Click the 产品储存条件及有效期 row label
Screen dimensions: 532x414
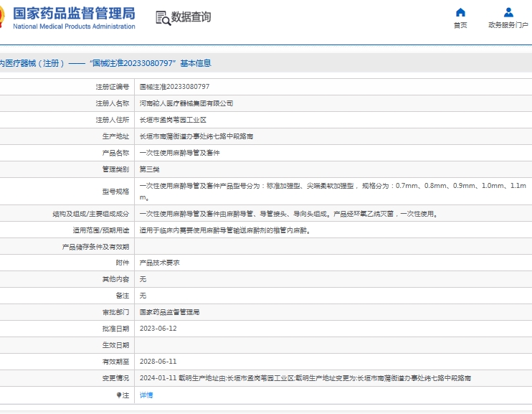95,247
